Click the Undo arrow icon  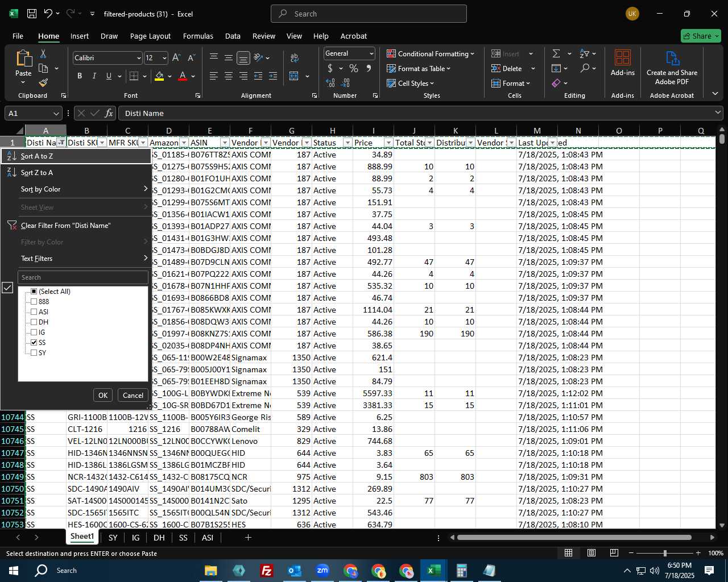pos(48,14)
